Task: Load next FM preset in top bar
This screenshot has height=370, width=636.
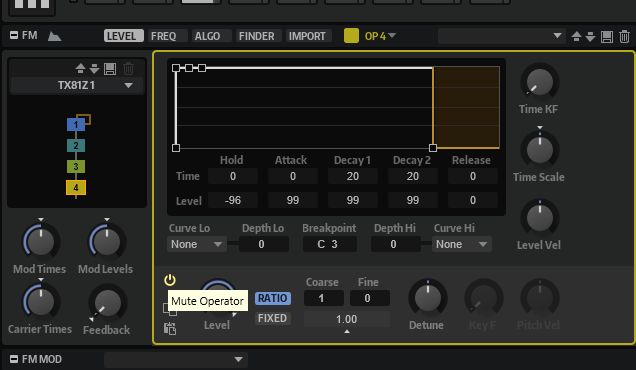Action: (x=591, y=37)
